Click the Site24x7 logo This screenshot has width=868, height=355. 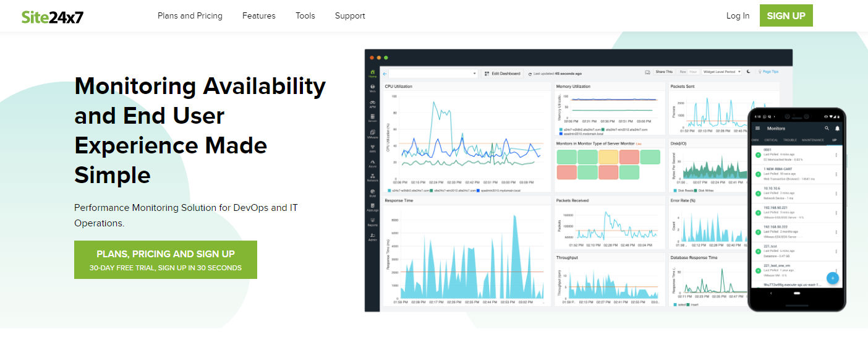click(52, 16)
